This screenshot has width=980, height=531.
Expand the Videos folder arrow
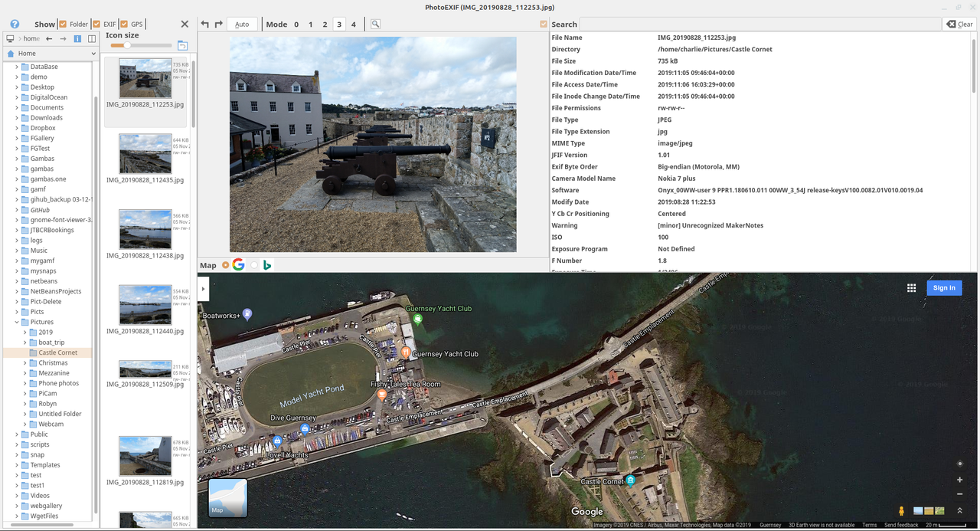pos(16,496)
